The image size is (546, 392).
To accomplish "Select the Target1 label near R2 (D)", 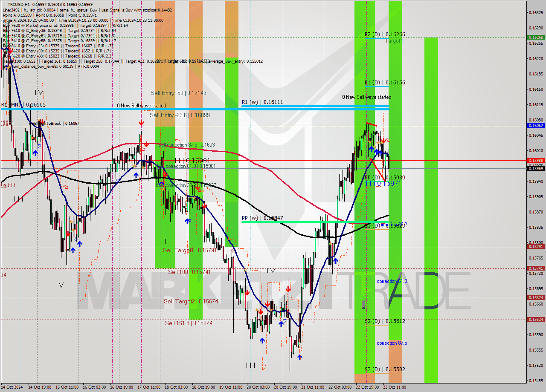I will click(394, 41).
